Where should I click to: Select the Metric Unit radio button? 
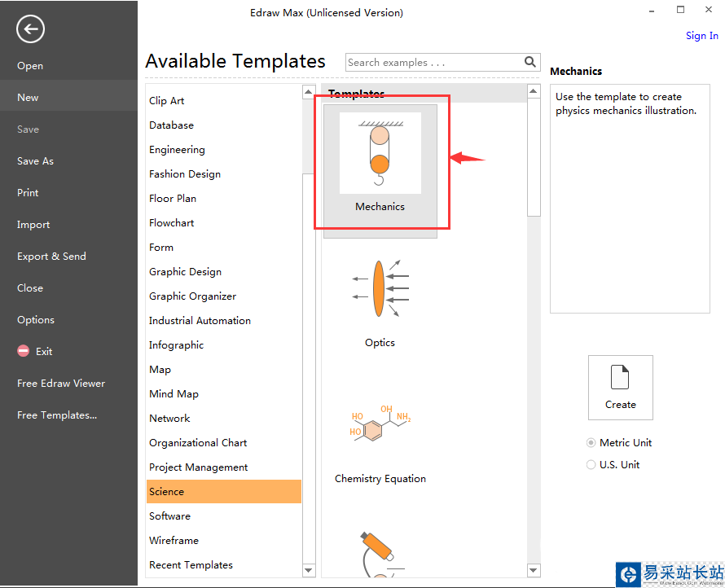[x=591, y=443]
